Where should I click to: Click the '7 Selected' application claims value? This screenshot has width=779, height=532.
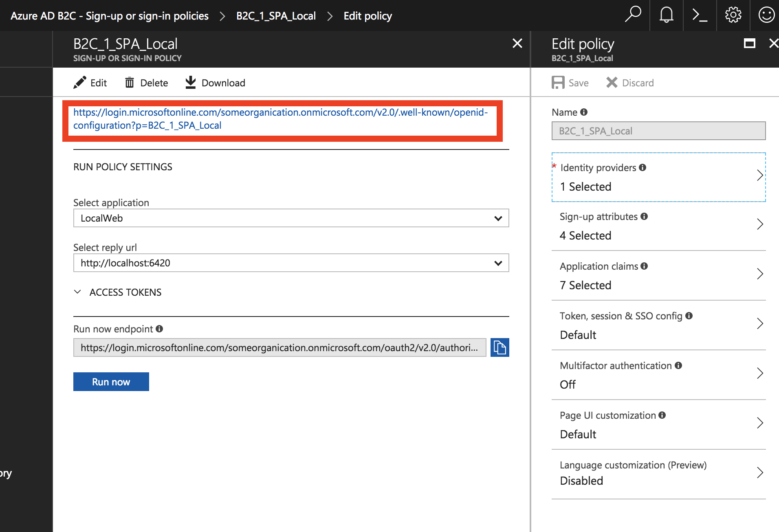pos(585,285)
